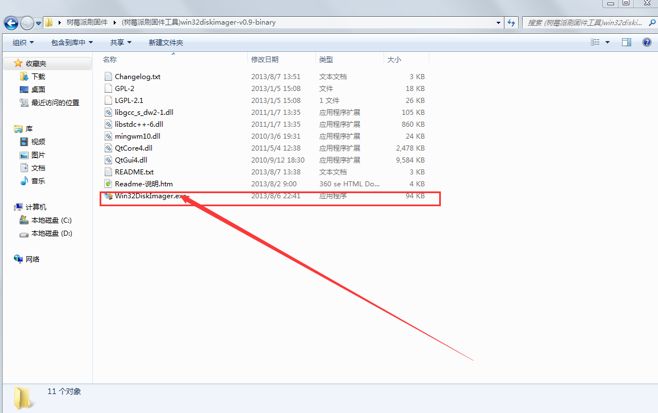Click the GPL-2 file icon
This screenshot has height=413, width=658.
point(108,88)
